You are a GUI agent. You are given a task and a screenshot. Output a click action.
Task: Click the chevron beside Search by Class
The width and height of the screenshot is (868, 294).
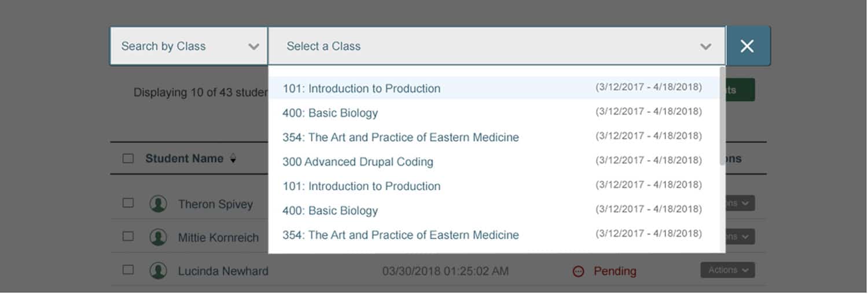point(253,46)
